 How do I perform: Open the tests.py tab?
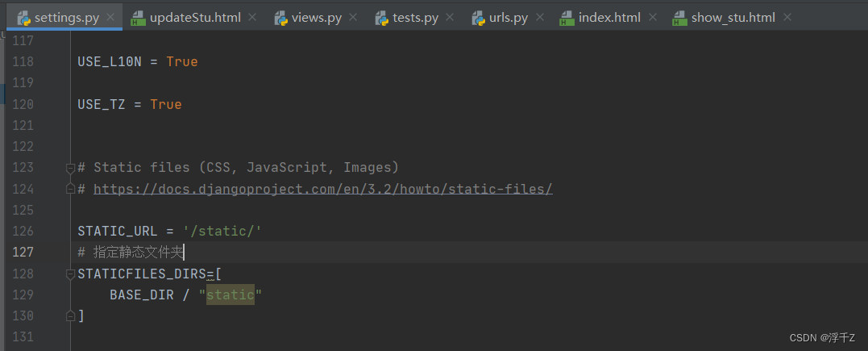(415, 18)
